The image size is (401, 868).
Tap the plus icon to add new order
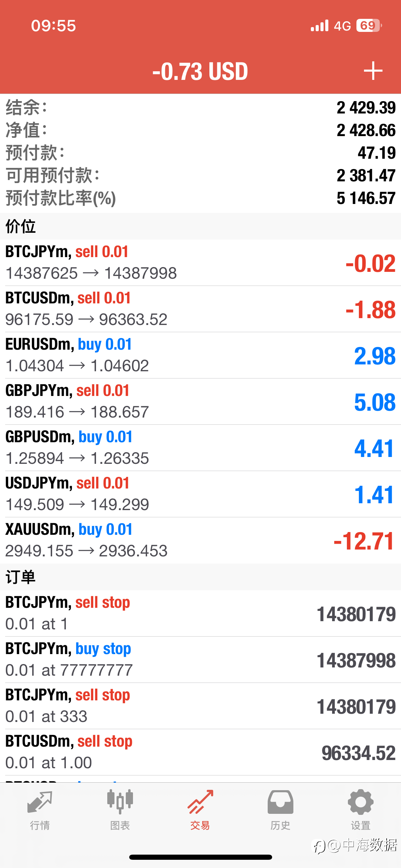point(373,71)
